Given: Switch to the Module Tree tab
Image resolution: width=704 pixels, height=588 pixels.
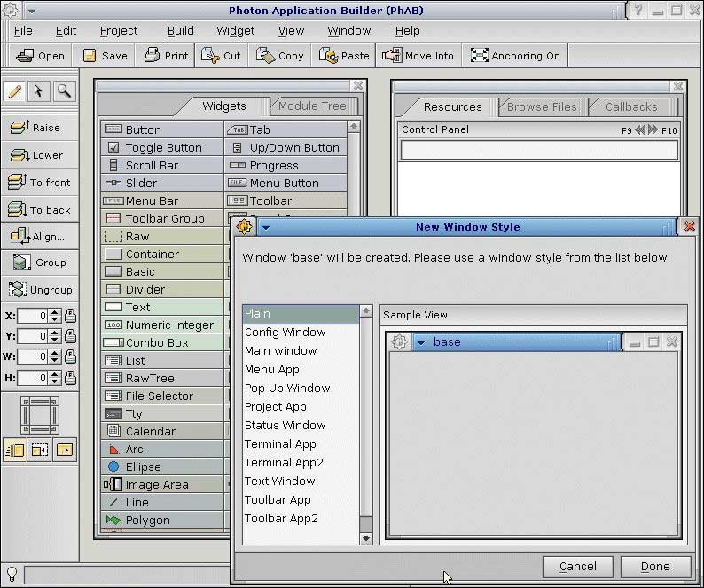Looking at the screenshot, I should coord(312,106).
